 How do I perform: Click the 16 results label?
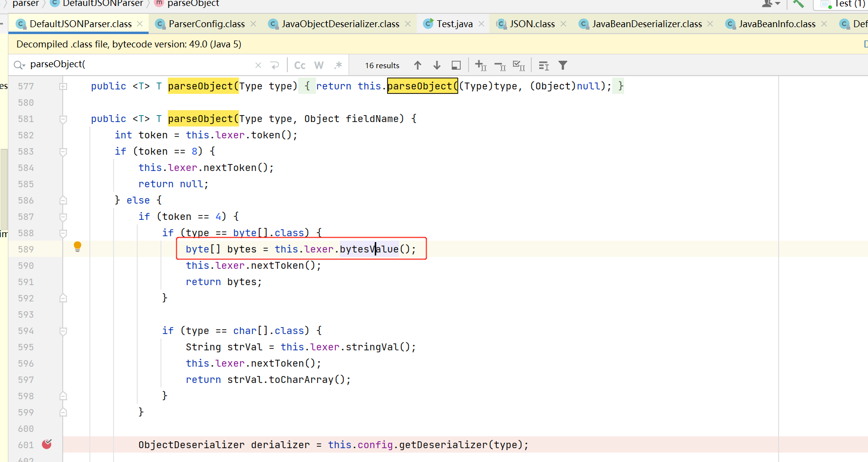382,65
